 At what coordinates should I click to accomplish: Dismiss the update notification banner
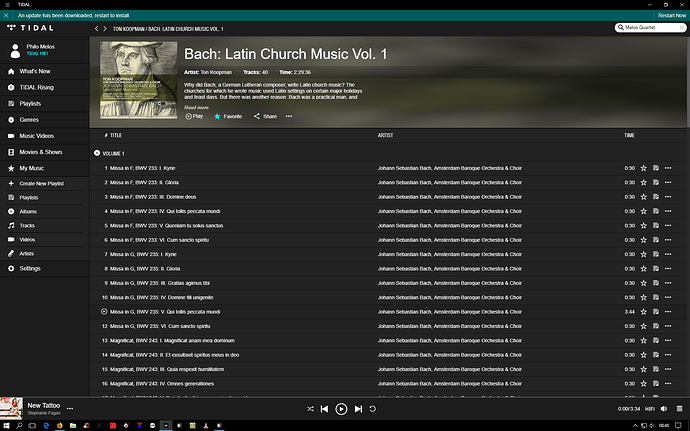coord(6,15)
